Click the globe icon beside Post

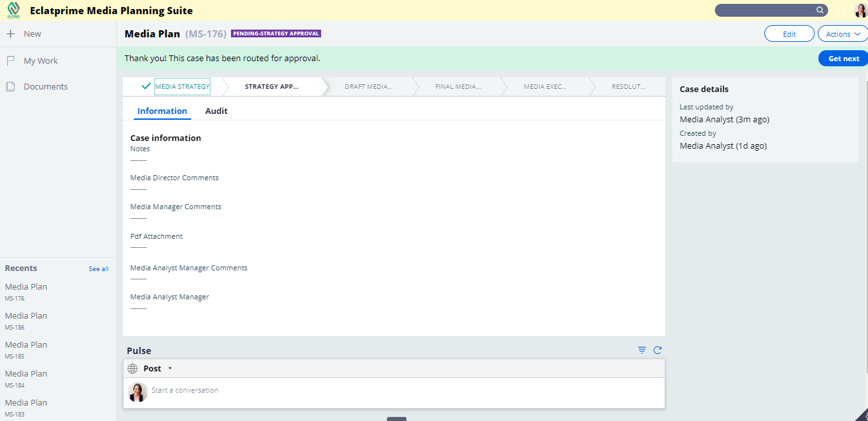click(133, 368)
